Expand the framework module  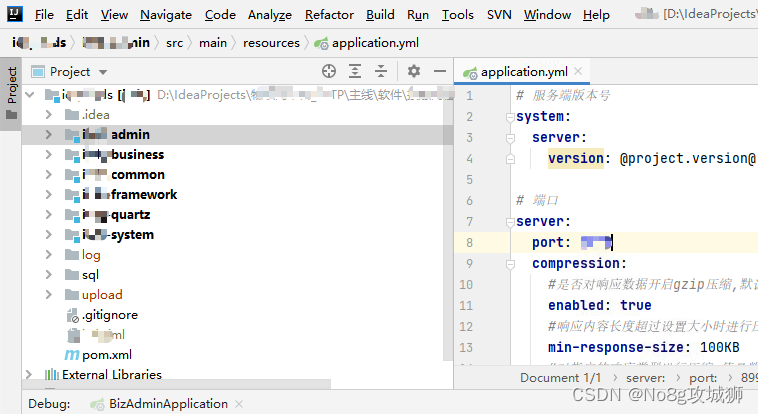[x=48, y=194]
